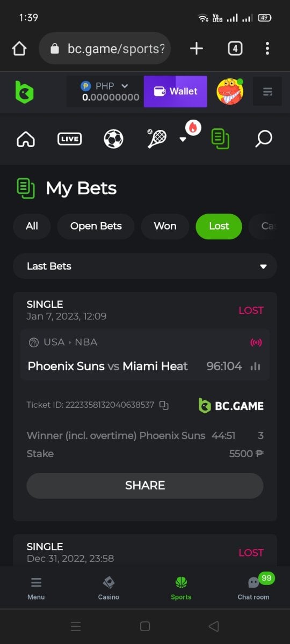Expand more sports arrow beside tennis
This screenshot has width=290, height=644.
tap(183, 139)
